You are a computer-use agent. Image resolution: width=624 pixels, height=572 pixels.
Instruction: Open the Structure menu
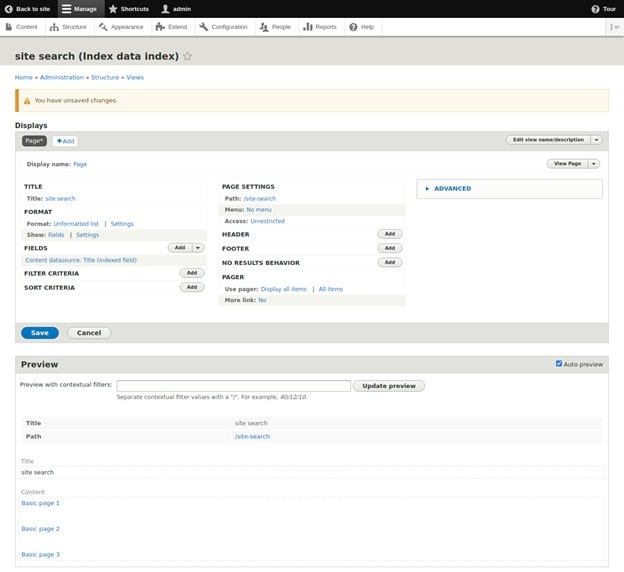point(68,27)
